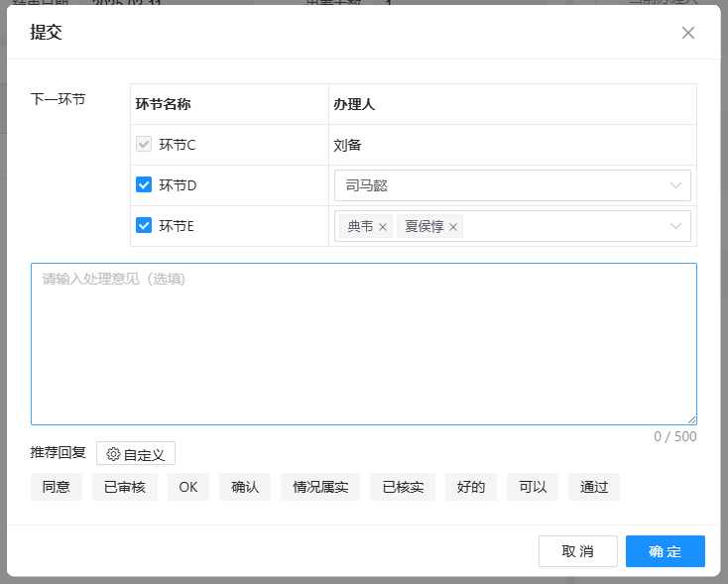The height and width of the screenshot is (584, 728).
Task: Uncheck the 环节E checkbox
Action: [144, 226]
